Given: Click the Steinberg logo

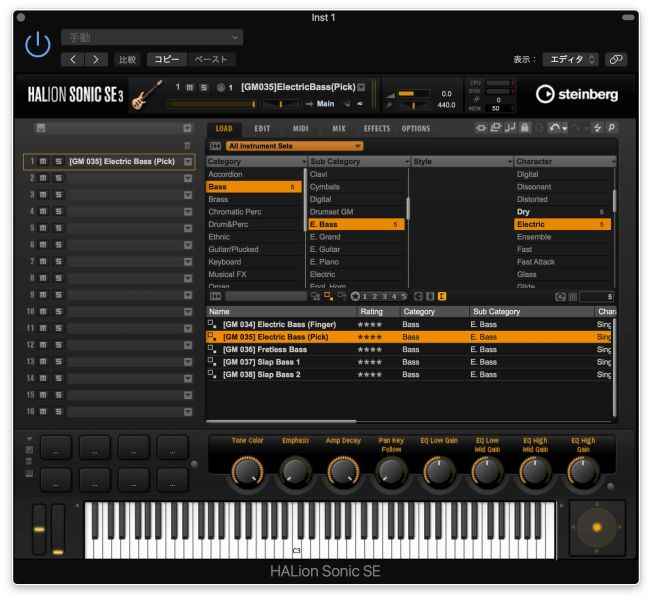Looking at the screenshot, I should (577, 94).
